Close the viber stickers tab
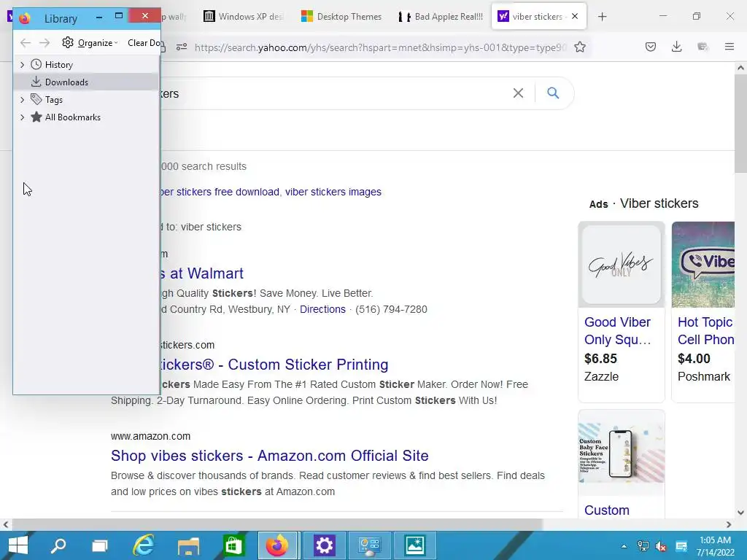The image size is (747, 560). pos(575,16)
